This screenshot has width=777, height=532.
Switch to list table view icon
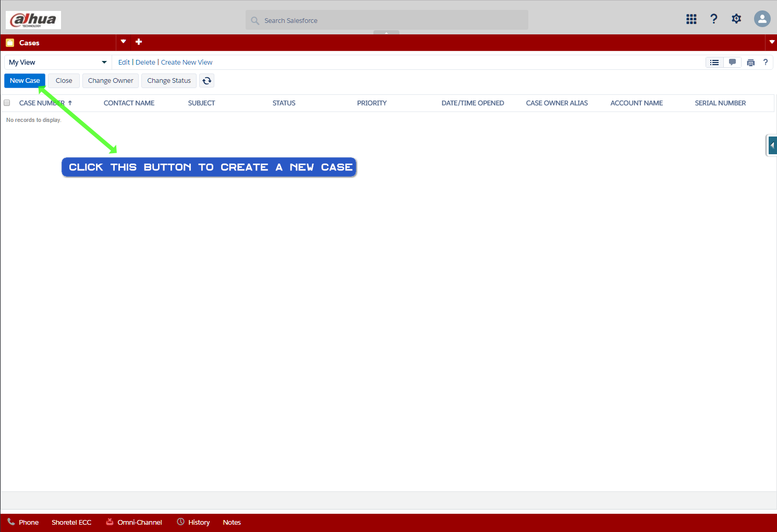714,63
